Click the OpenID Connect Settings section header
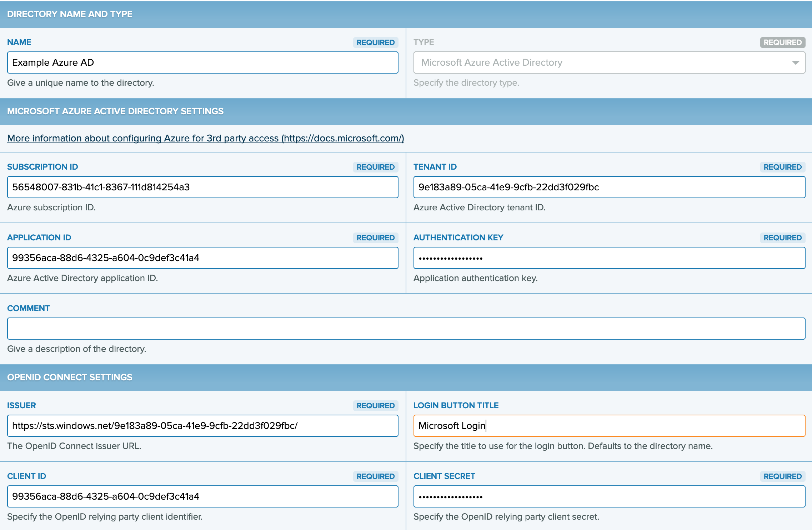The width and height of the screenshot is (812, 530). 70,377
